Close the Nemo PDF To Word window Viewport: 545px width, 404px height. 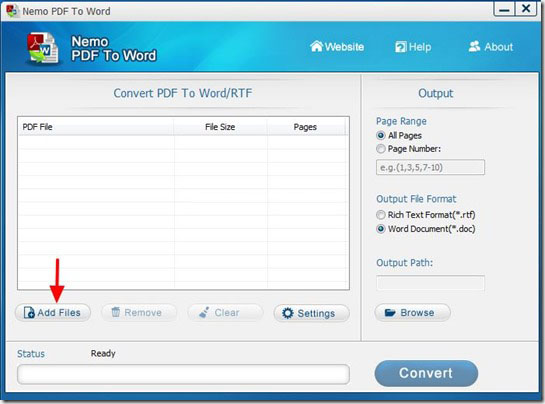pyautogui.click(x=526, y=8)
